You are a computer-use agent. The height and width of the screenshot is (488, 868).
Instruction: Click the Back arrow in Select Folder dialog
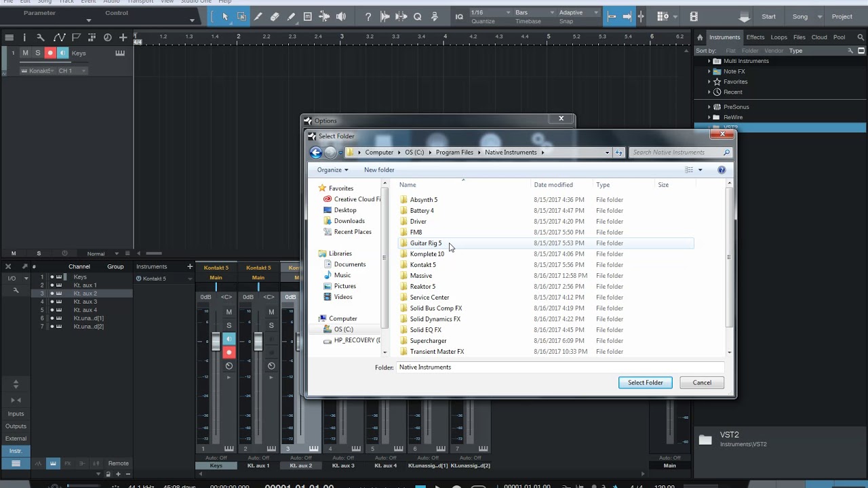click(315, 152)
